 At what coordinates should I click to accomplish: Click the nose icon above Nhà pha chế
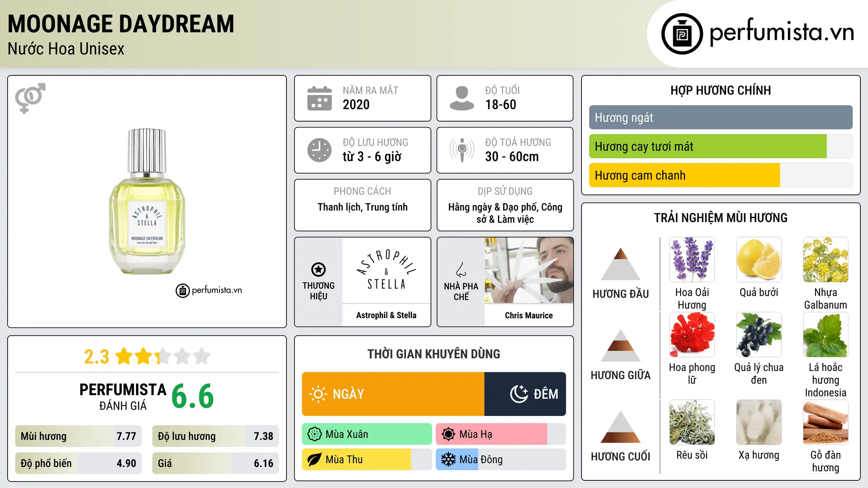click(x=461, y=269)
